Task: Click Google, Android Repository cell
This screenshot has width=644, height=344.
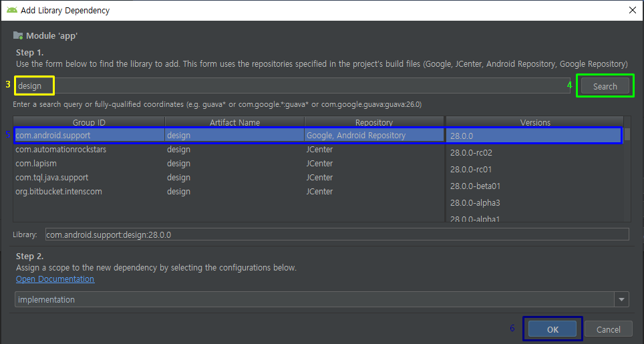Action: point(374,135)
